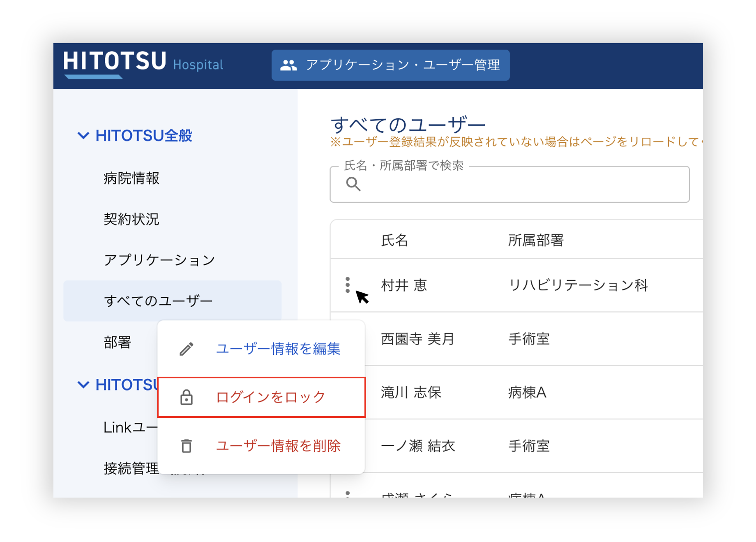Screen dimensions: 756x542
Task: Select すべてのユーザー in the sidebar
Action: [159, 301]
